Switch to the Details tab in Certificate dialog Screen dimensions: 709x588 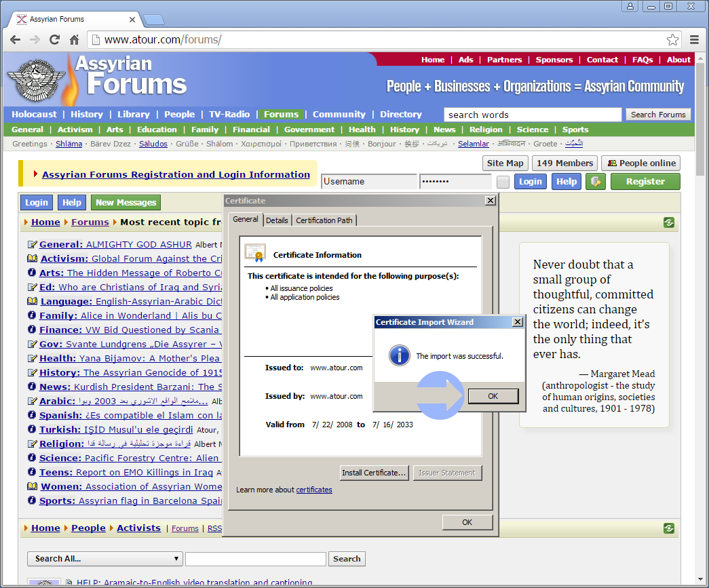pyautogui.click(x=277, y=220)
